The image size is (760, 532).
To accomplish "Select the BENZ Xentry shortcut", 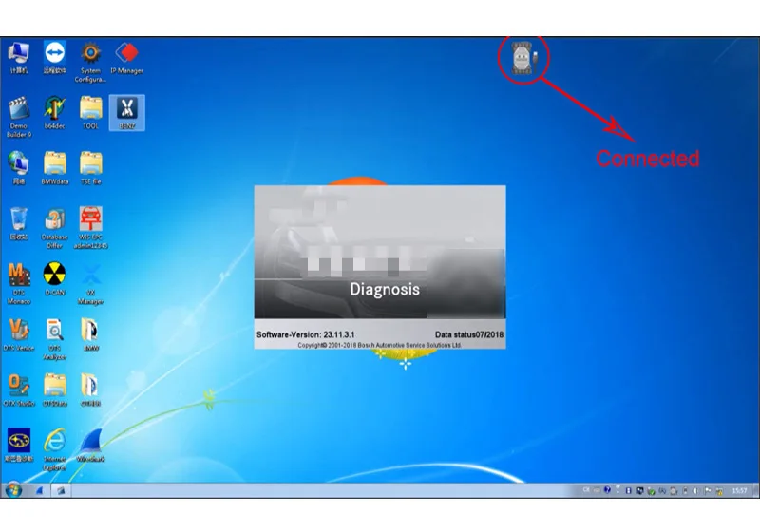I will 127,112.
